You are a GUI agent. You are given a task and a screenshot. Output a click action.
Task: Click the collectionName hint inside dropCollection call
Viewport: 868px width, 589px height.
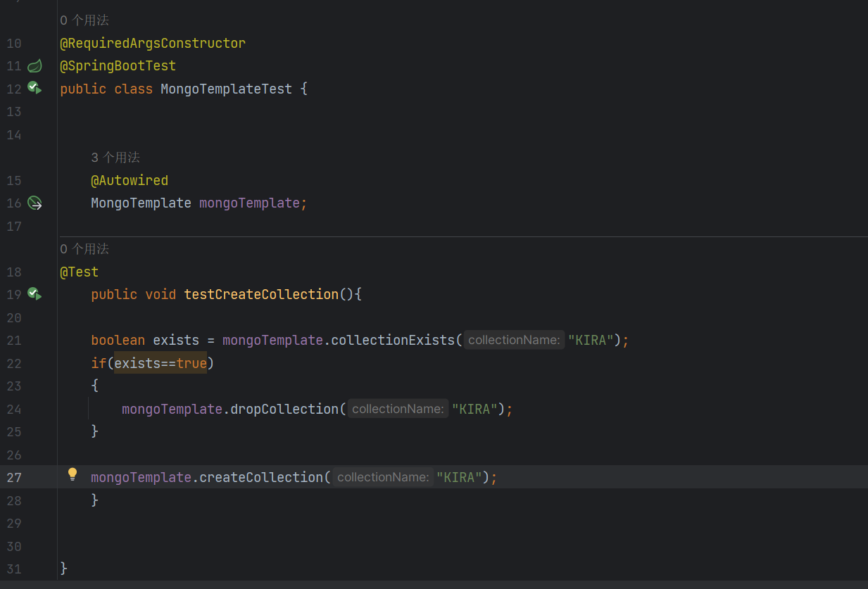398,408
